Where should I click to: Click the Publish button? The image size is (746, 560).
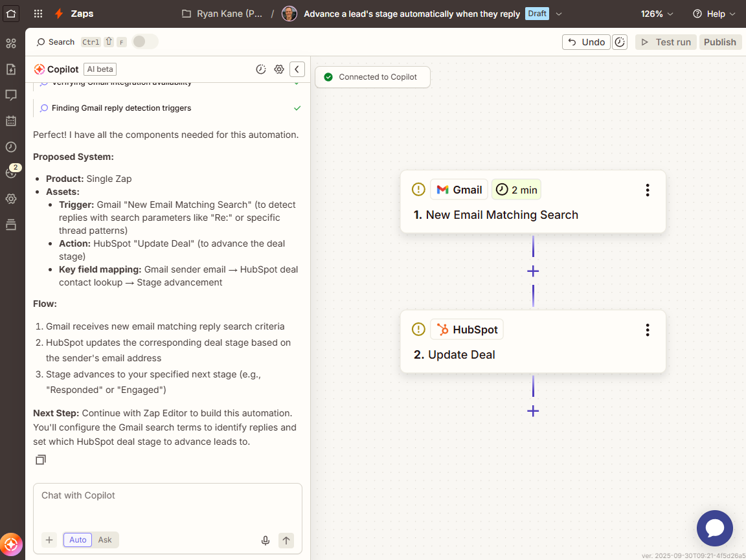point(720,42)
